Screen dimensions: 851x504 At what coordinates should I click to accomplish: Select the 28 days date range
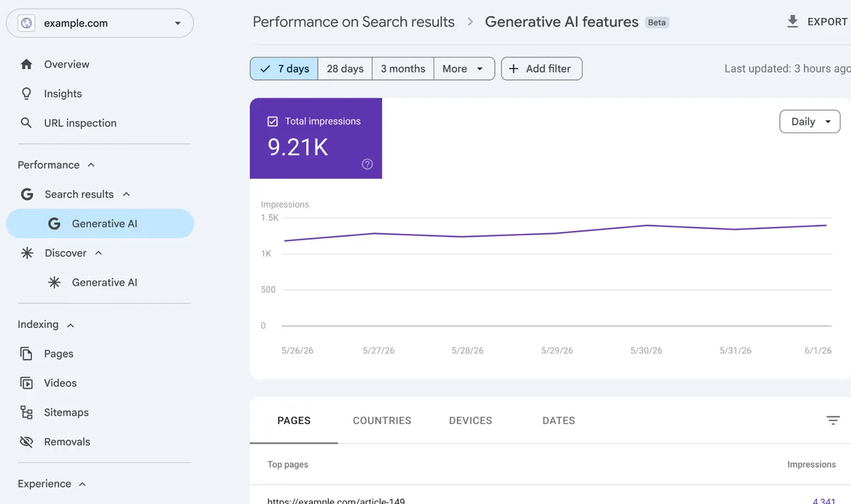[345, 69]
